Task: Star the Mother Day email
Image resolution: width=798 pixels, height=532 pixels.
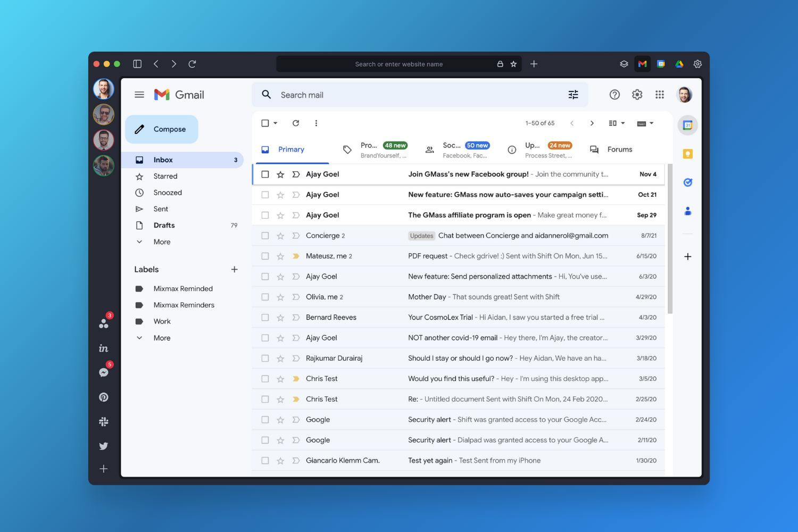Action: click(x=280, y=297)
